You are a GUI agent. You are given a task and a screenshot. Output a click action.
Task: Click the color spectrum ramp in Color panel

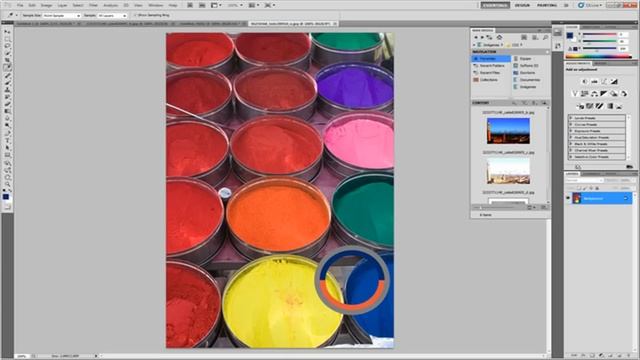tap(598, 56)
